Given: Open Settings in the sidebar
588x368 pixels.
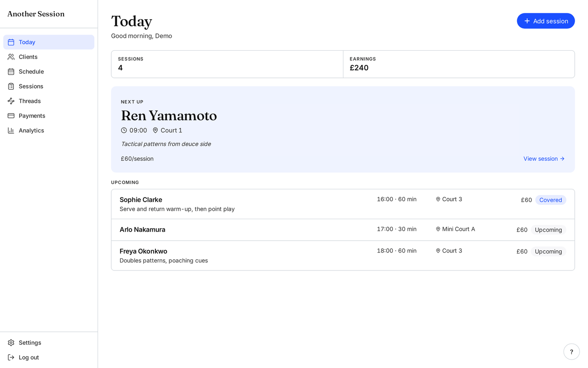Looking at the screenshot, I should (49, 343).
